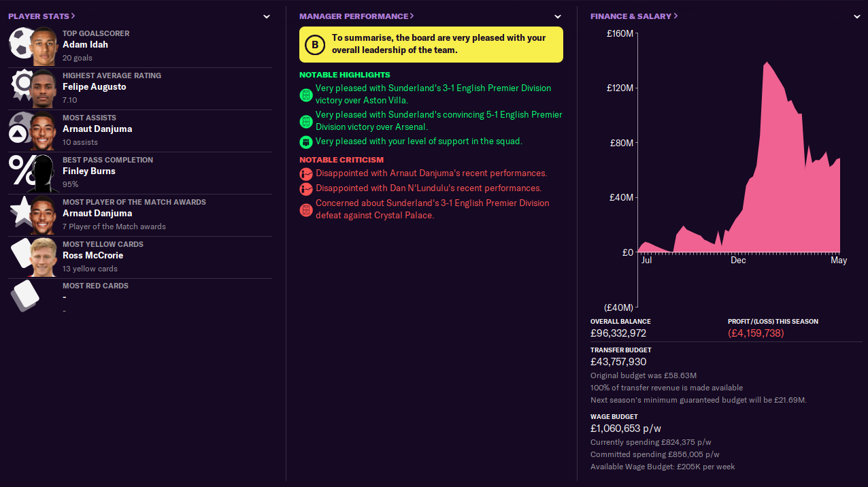Click next season's minimum guaranteed budget line
The width and height of the screenshot is (868, 487).
(x=699, y=400)
